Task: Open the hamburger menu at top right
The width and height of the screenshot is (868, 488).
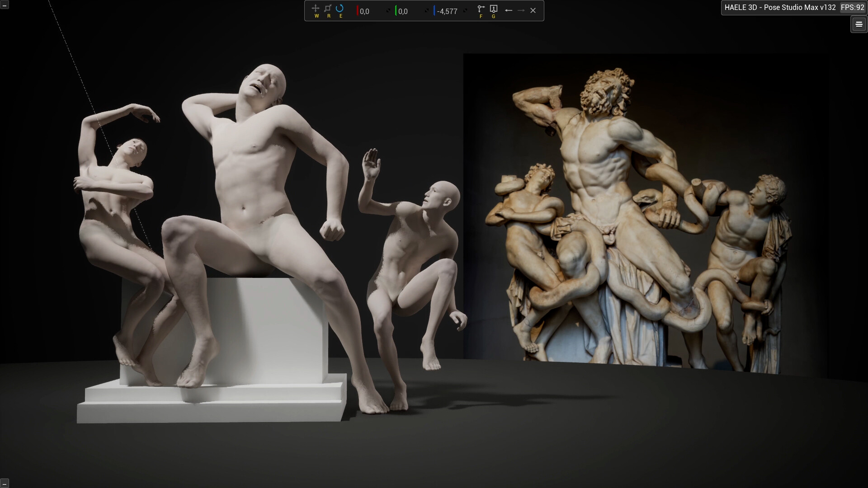Action: (x=859, y=24)
